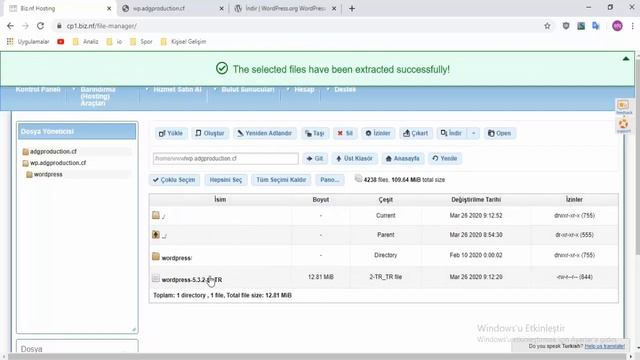The image size is (640, 360).
Task: Click the İndir download button
Action: coord(451,133)
